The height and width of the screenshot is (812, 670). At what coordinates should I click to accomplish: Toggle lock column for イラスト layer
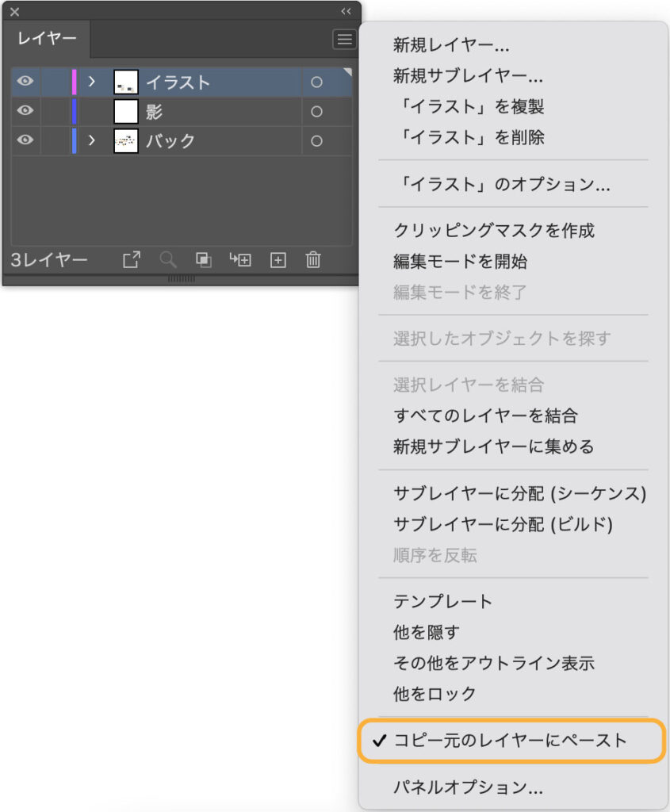pyautogui.click(x=55, y=82)
